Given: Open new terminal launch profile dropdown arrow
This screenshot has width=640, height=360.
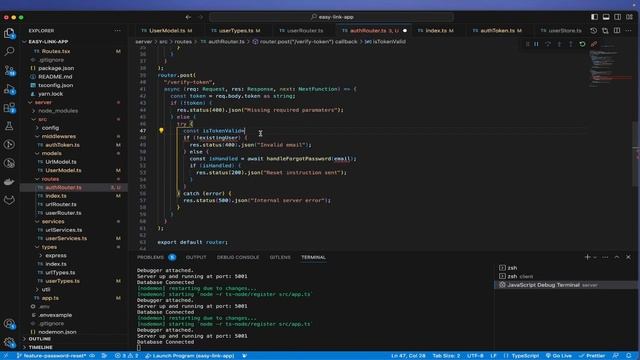Looking at the screenshot, I should click(x=595, y=257).
